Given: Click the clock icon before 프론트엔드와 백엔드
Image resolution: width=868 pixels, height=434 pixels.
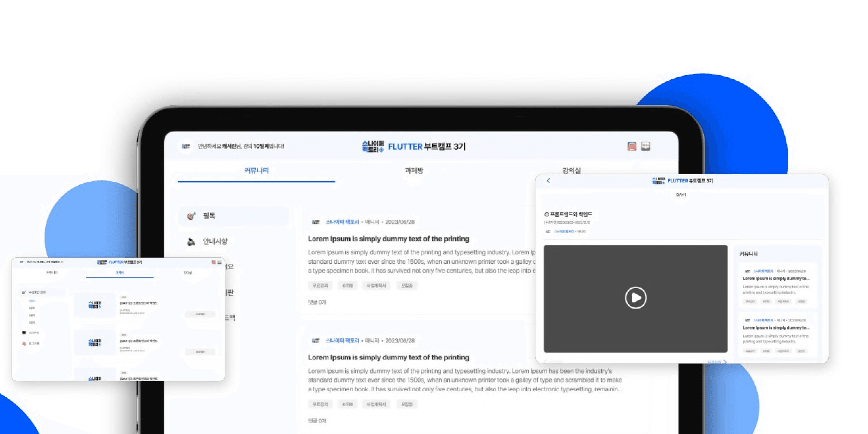Looking at the screenshot, I should [547, 214].
